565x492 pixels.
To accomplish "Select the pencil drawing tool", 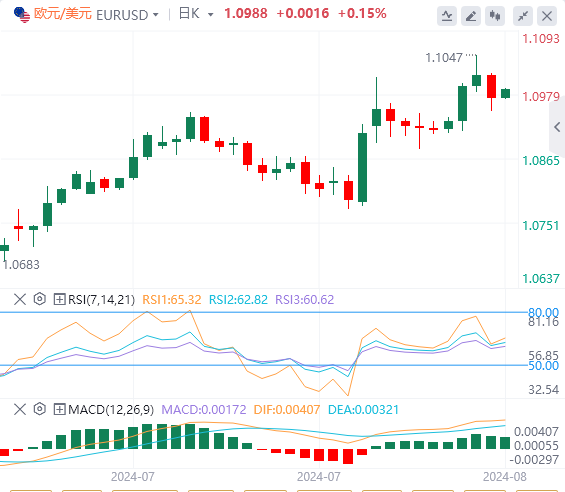I will [471, 16].
